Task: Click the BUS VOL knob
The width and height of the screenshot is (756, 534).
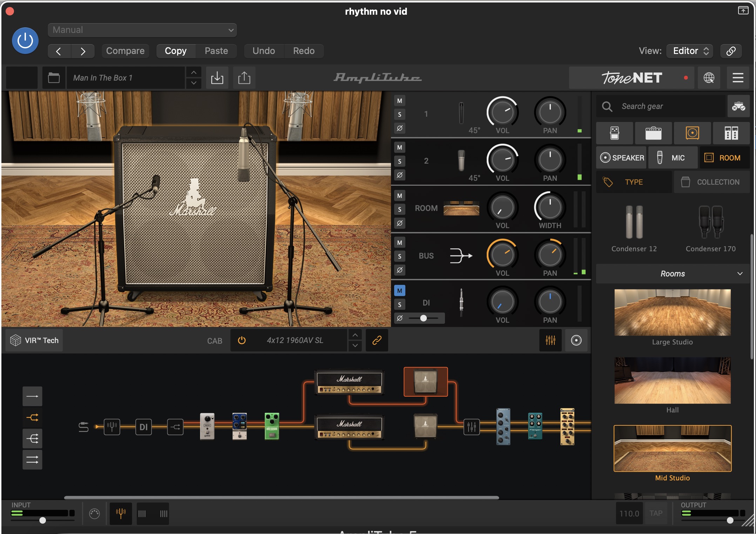Action: point(502,255)
